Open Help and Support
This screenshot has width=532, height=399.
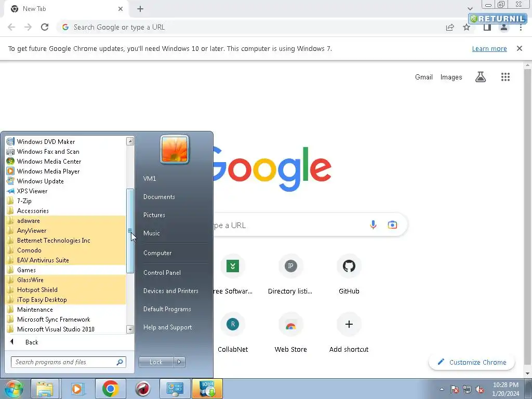(x=168, y=327)
